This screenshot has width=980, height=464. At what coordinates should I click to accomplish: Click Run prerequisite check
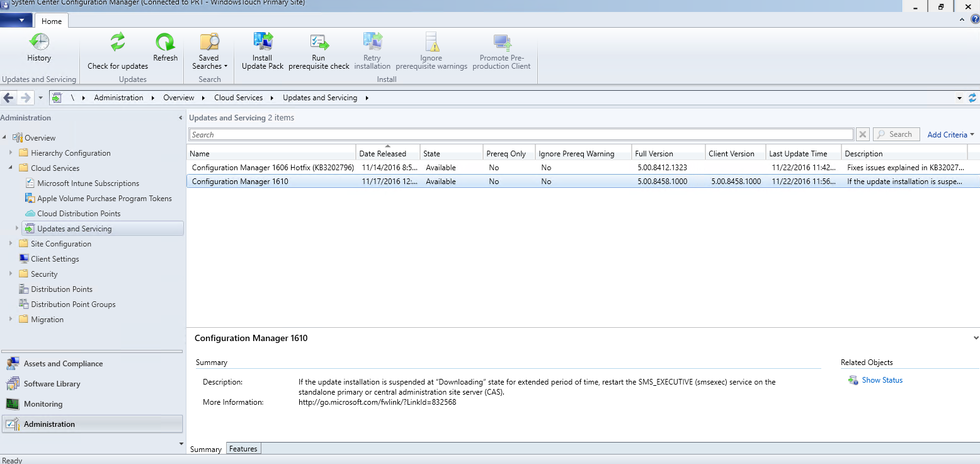319,51
